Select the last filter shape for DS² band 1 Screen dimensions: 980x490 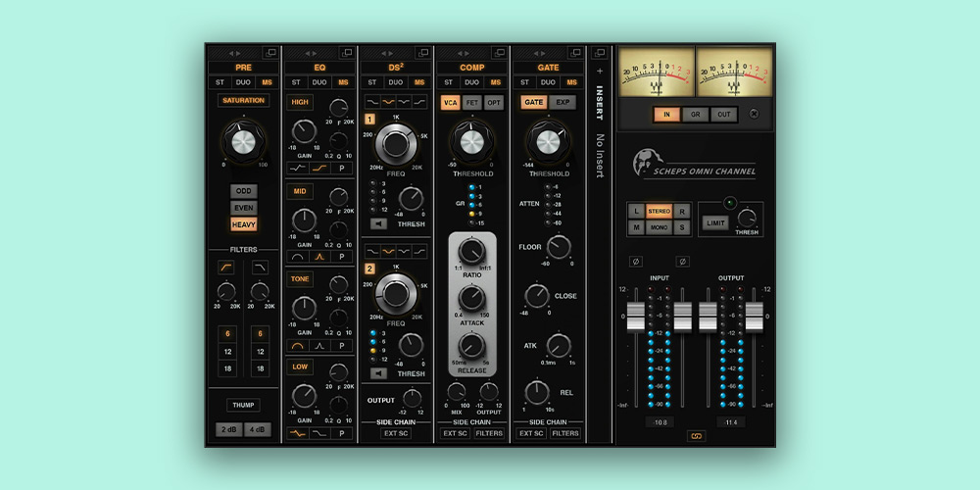(420, 102)
